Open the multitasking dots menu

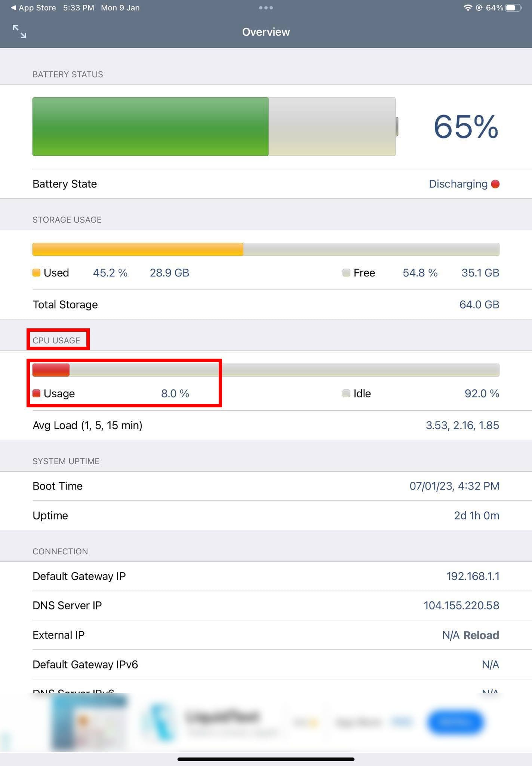click(266, 7)
